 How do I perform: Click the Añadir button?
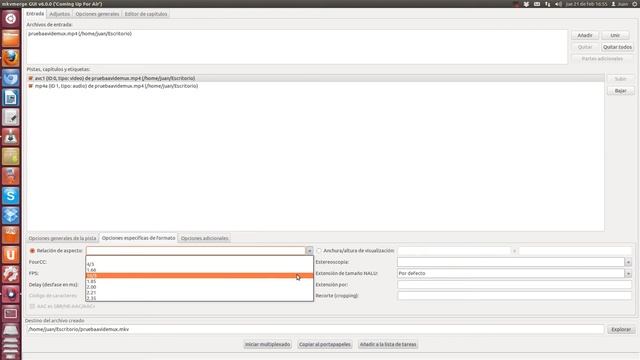585,36
